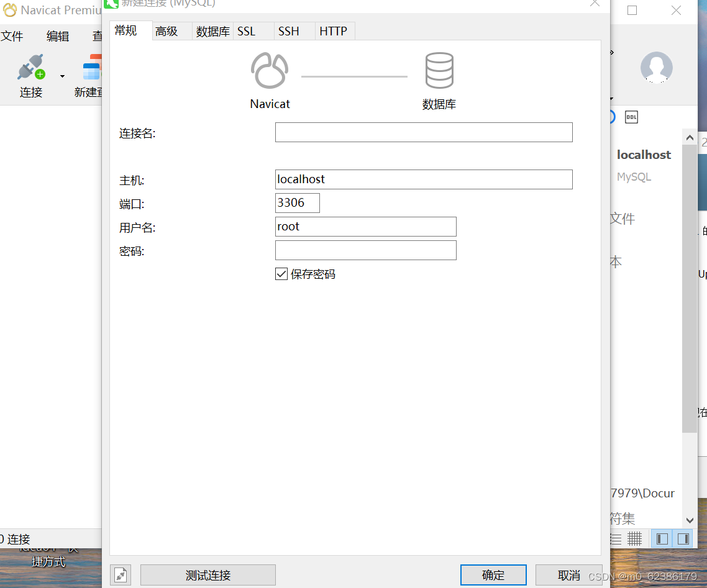
Task: Cancel the dialog with 取消
Action: 568,575
